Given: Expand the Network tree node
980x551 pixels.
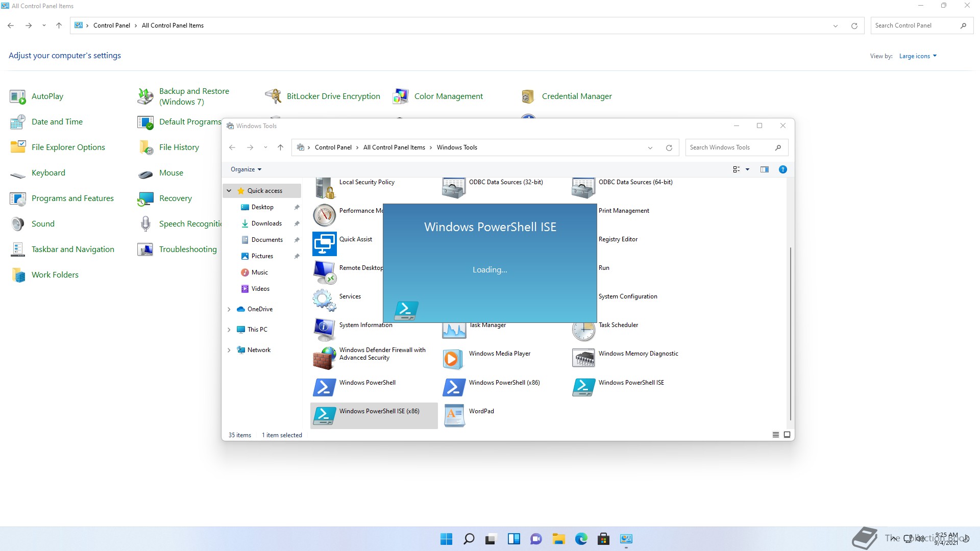Looking at the screenshot, I should coord(229,350).
